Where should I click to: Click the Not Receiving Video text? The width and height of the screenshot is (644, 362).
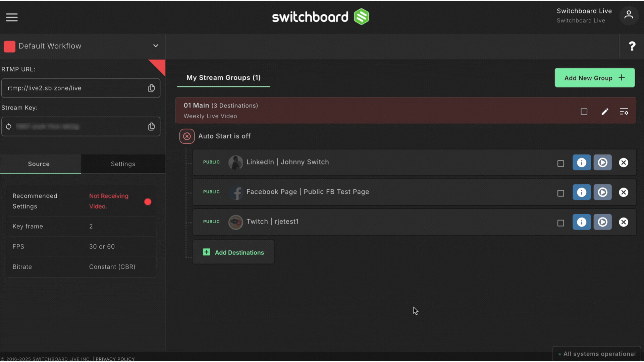[x=109, y=201]
